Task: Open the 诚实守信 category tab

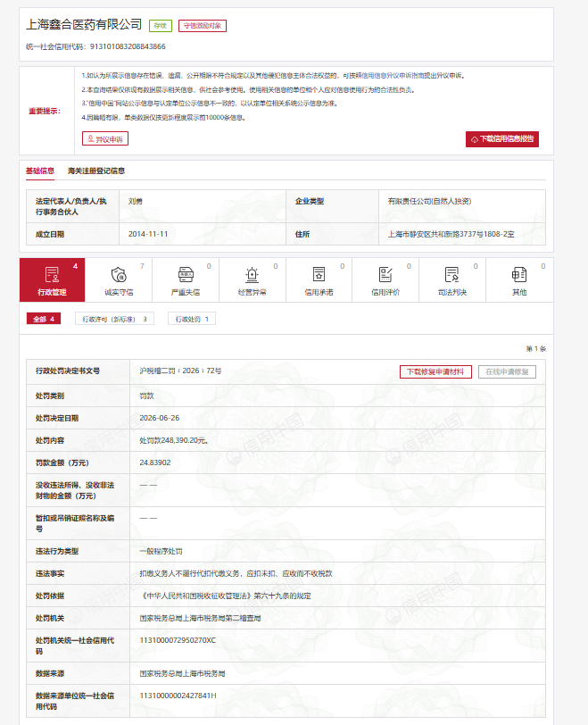Action: [119, 279]
